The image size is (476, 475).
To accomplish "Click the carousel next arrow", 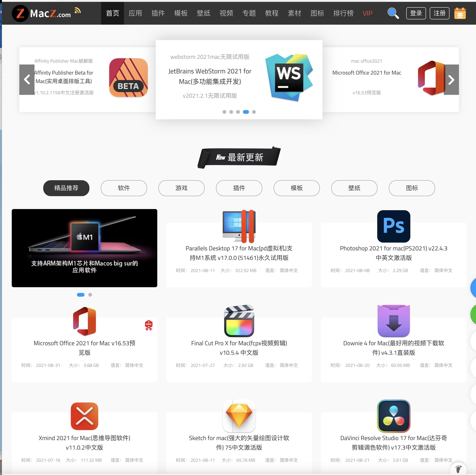I will [x=451, y=79].
